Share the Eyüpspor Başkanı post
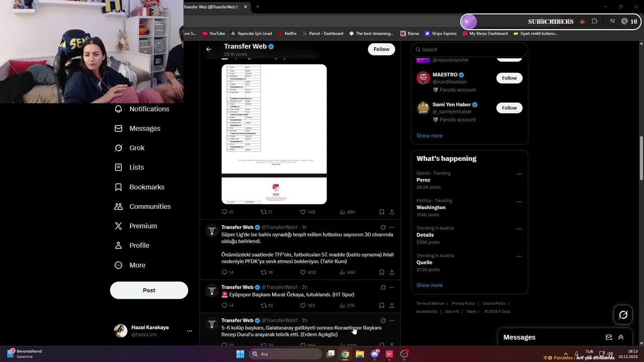This screenshot has height=362, width=644. (x=392, y=305)
